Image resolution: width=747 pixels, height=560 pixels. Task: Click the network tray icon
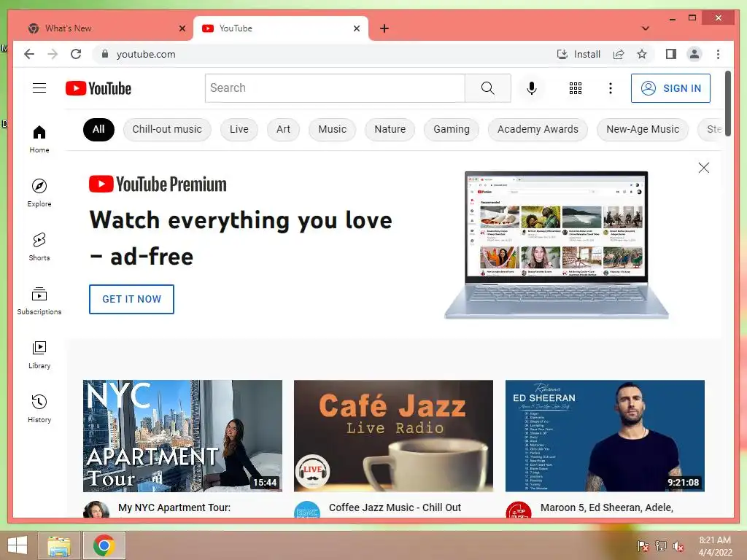click(x=661, y=546)
